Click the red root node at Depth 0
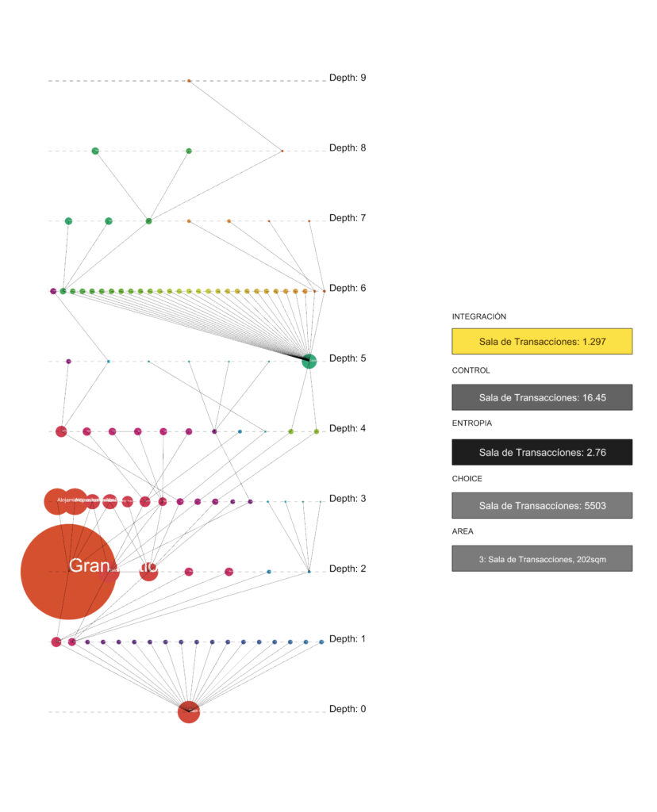This screenshot has height=812, width=657. 189,712
